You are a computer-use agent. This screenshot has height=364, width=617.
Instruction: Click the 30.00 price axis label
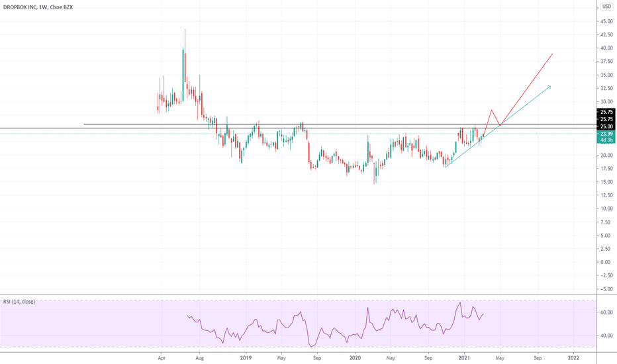point(606,101)
